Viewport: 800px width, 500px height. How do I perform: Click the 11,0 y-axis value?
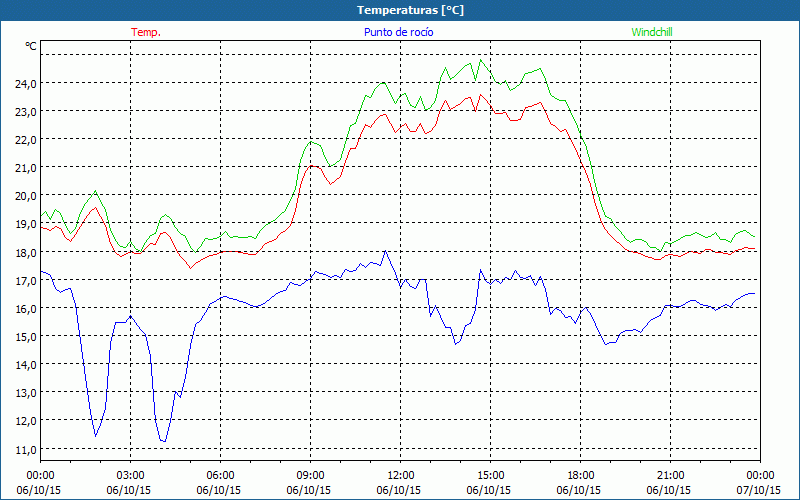pyautogui.click(x=26, y=449)
